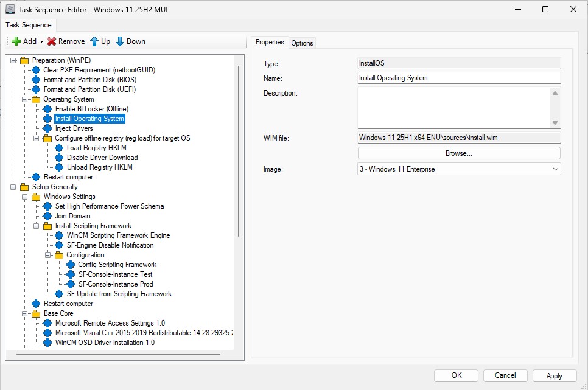
Task: Collapse the Install Scripting Framework group
Action: pos(37,226)
